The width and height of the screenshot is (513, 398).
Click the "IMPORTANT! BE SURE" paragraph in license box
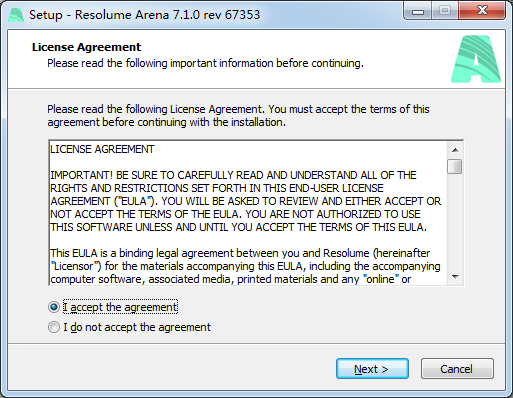pyautogui.click(x=246, y=201)
